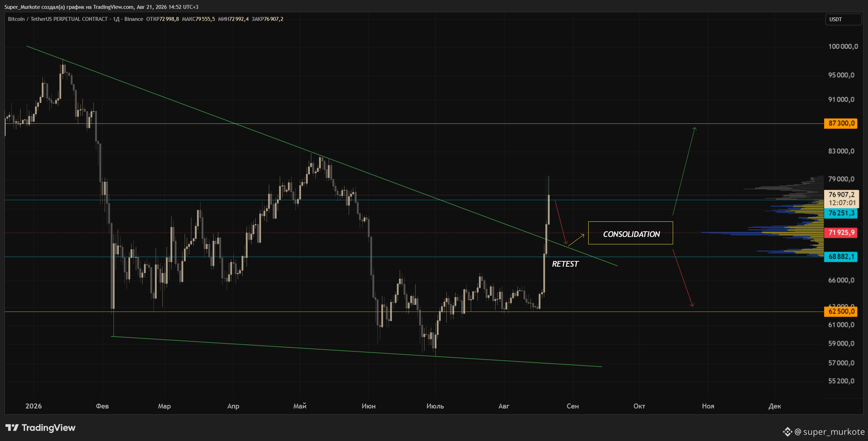
Task: Click the МАКС 79 555,5 high value
Action: click(198, 19)
